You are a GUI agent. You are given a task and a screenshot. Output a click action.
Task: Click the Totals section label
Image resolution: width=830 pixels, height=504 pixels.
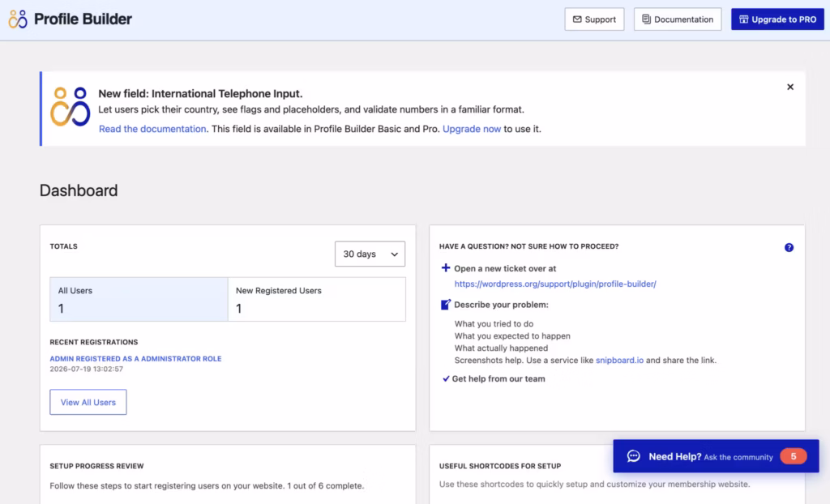pyautogui.click(x=63, y=246)
